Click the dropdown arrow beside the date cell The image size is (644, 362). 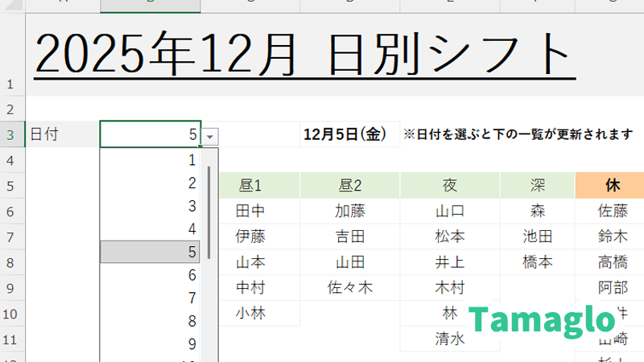(210, 135)
